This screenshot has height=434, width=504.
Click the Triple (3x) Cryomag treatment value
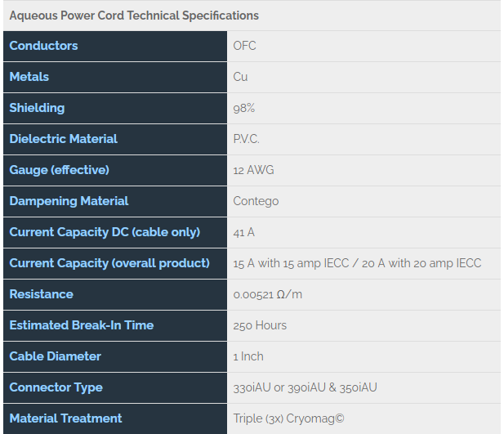pyautogui.click(x=288, y=418)
